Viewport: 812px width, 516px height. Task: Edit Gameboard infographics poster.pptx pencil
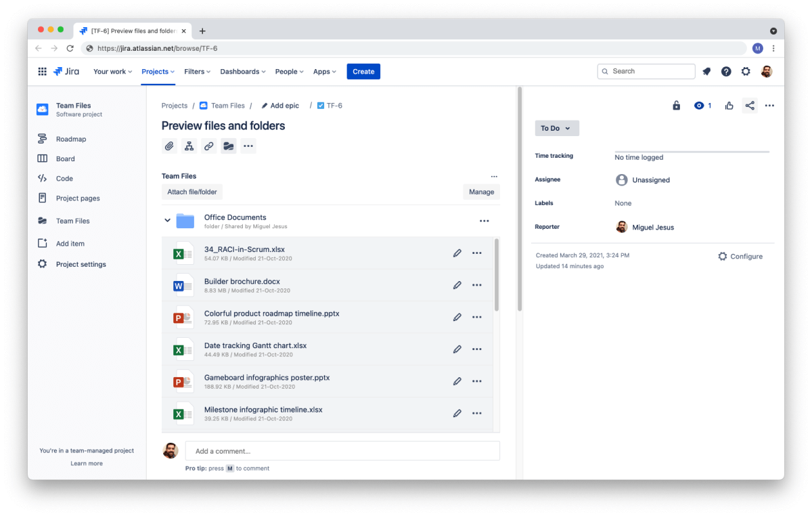(x=457, y=381)
